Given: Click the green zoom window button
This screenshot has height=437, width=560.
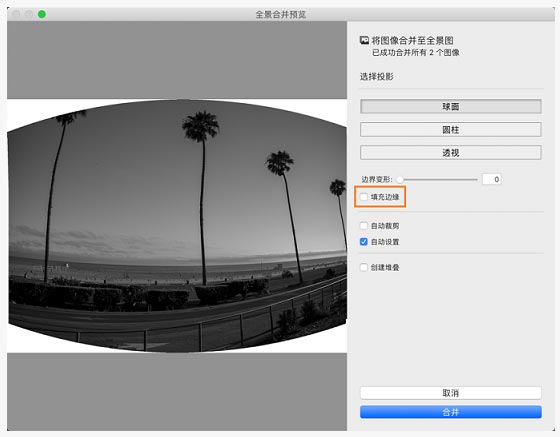Looking at the screenshot, I should click(x=42, y=14).
